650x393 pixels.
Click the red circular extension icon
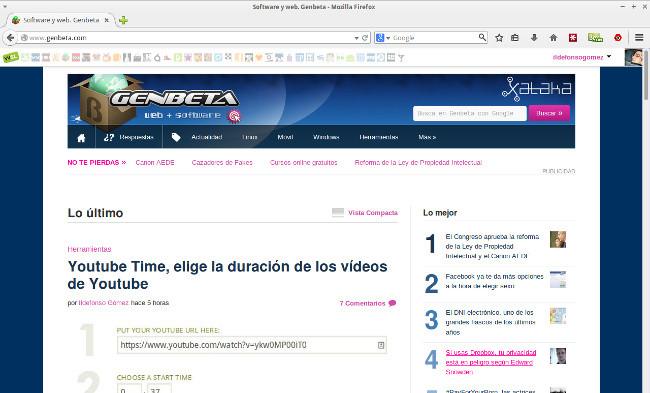[x=618, y=38]
